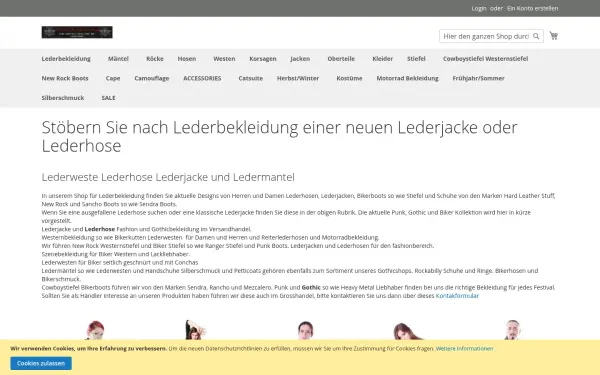Click the model with raised arm thumbnail
The height and width of the screenshot is (375, 600).
(x=195, y=330)
